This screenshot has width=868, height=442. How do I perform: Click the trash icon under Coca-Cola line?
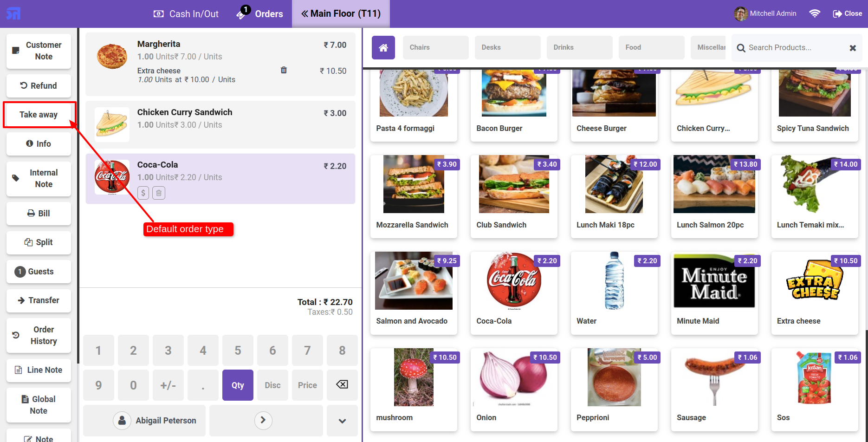coord(159,193)
